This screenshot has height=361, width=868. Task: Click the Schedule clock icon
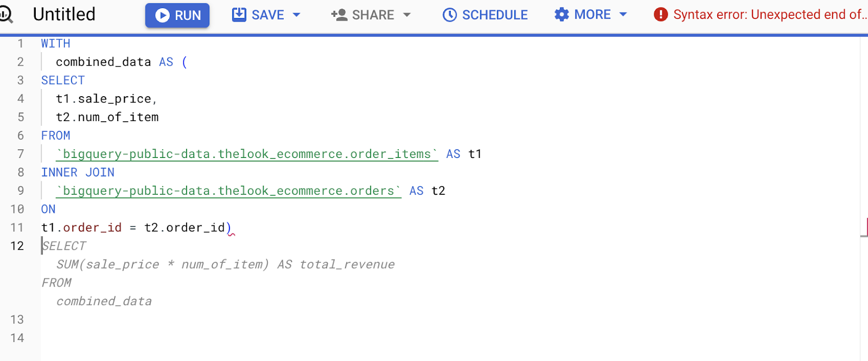(449, 15)
